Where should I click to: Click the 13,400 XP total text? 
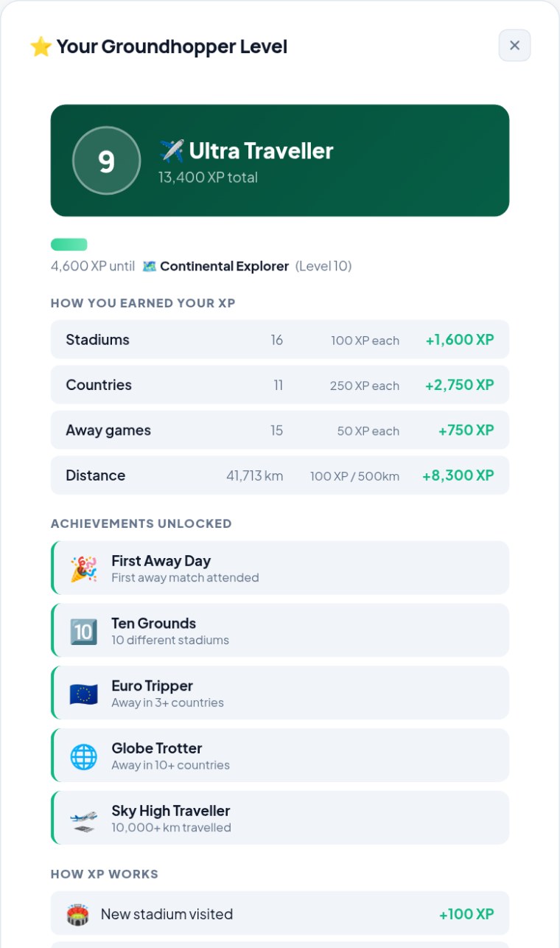pos(208,178)
